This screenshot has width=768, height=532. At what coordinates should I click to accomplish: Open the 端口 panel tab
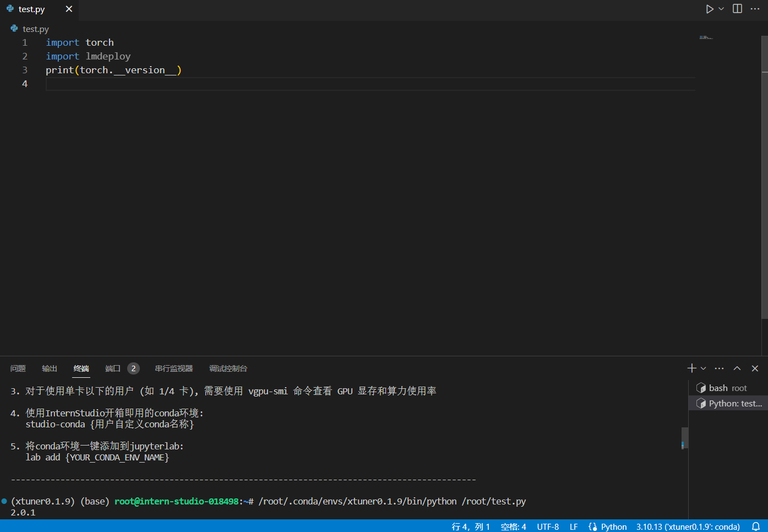click(113, 368)
